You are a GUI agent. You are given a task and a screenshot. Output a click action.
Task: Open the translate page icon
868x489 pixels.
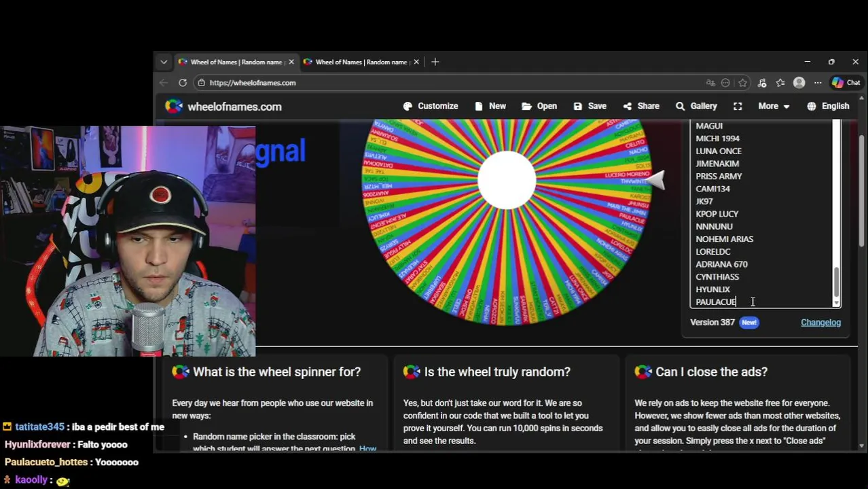(710, 83)
